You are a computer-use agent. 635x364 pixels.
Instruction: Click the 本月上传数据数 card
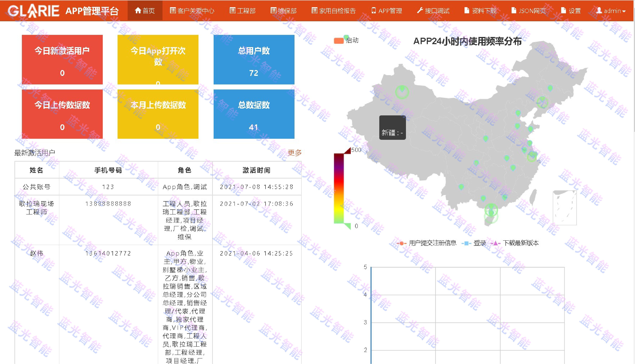point(158,114)
